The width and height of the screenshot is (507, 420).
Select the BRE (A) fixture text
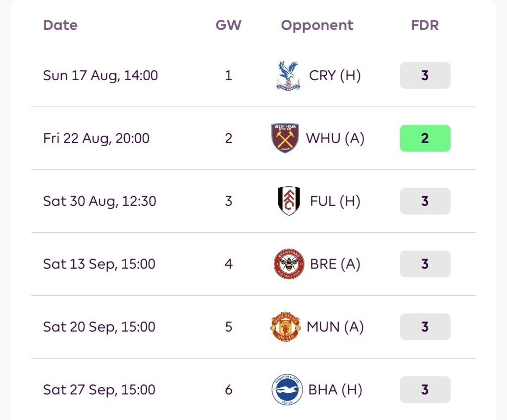tap(335, 263)
